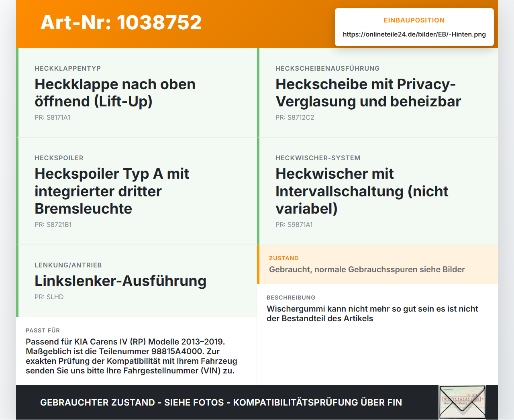Click the PR: S8171A1 code

click(x=52, y=117)
